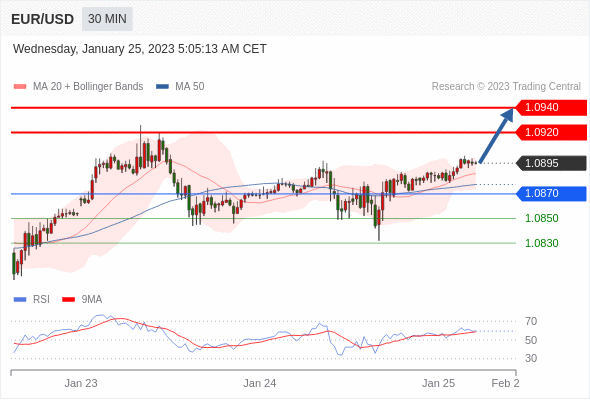The image size is (590, 400).
Task: Click the 'Jan 23' date axis label
Action: (x=81, y=383)
